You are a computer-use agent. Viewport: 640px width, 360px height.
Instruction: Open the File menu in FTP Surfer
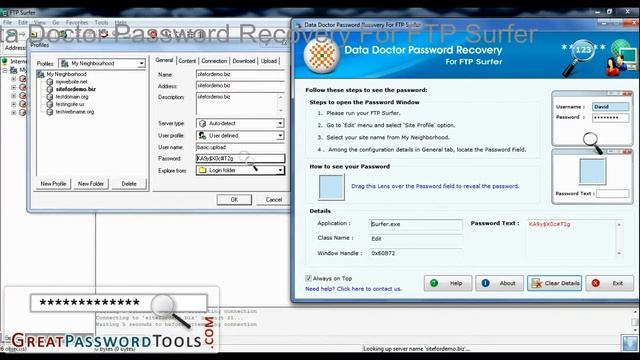(7, 22)
